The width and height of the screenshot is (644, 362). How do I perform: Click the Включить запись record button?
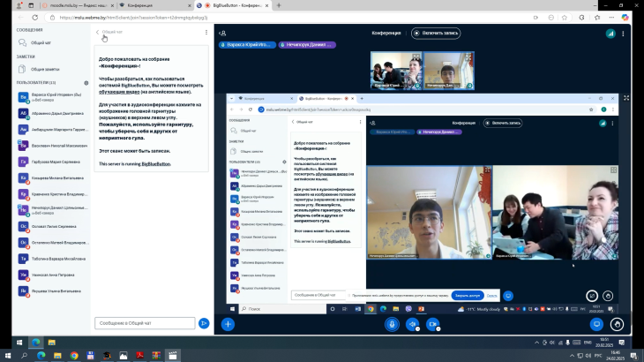pyautogui.click(x=436, y=34)
